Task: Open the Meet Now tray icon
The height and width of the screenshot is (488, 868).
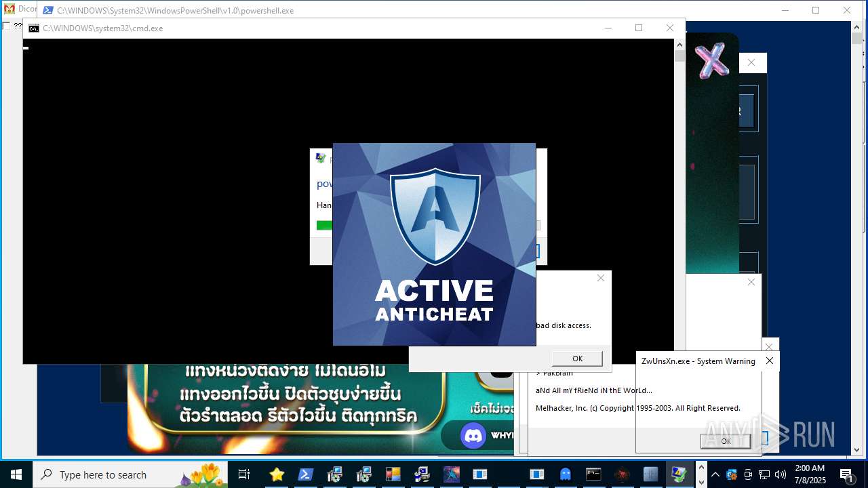Action: (748, 474)
